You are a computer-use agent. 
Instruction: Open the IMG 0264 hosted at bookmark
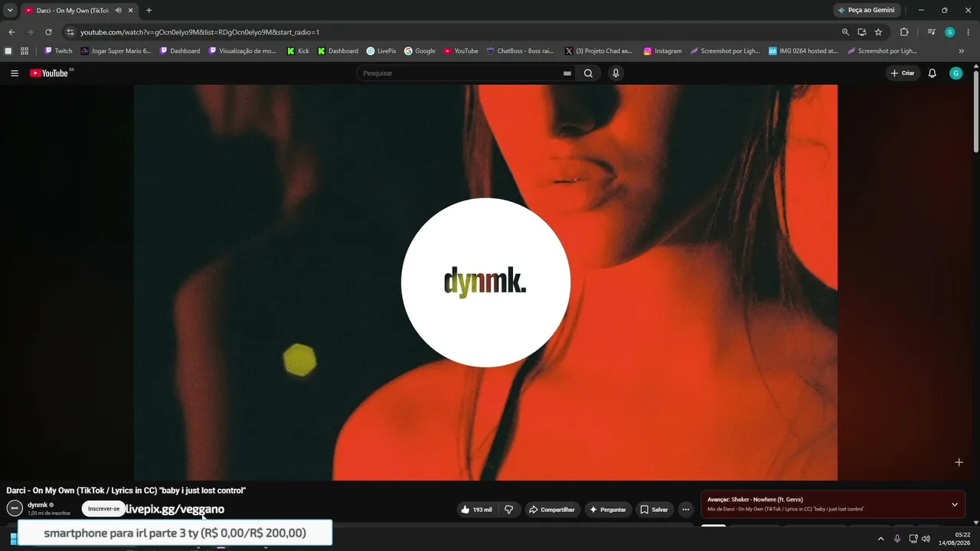coord(803,51)
